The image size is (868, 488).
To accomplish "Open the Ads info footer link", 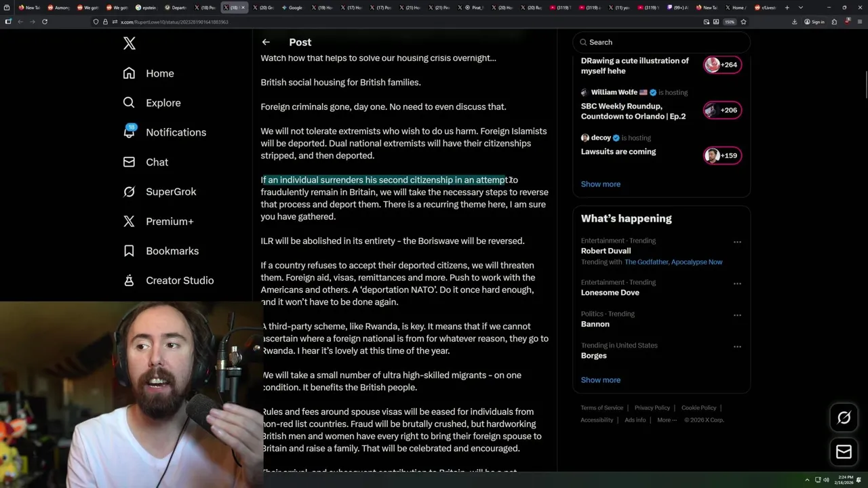I will (x=635, y=420).
